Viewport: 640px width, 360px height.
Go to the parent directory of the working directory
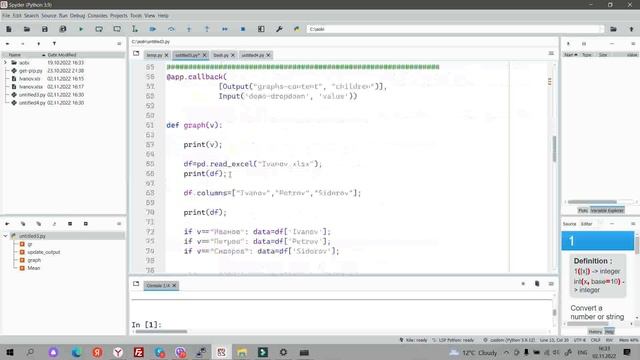pos(631,29)
